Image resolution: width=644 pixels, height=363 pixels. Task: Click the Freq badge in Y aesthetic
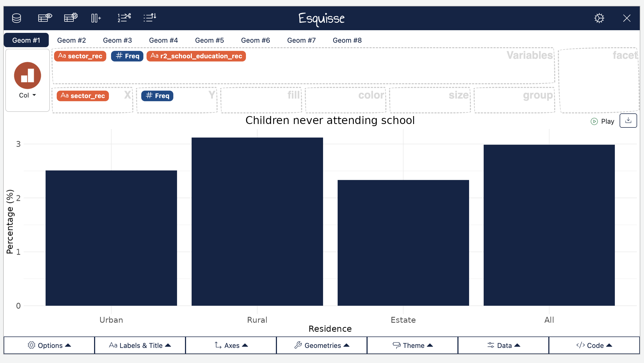[x=157, y=96]
